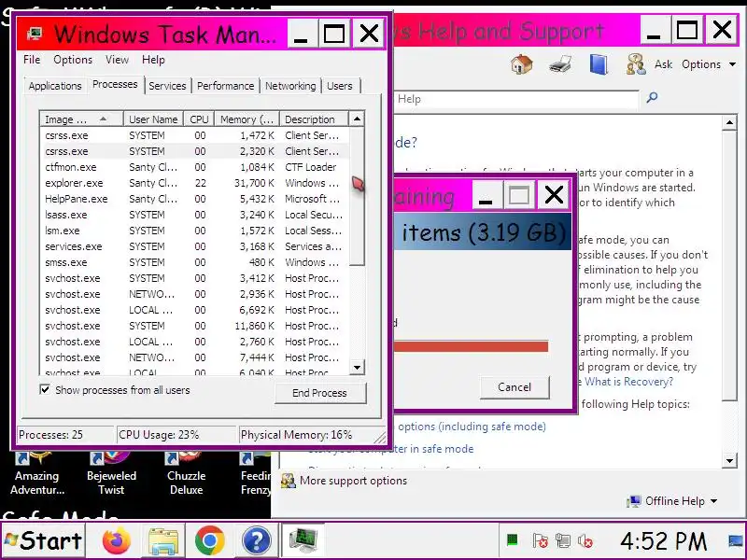Viewport: 747px width, 560px height.
Task: Launch Google Chrome from the taskbar
Action: [209, 541]
